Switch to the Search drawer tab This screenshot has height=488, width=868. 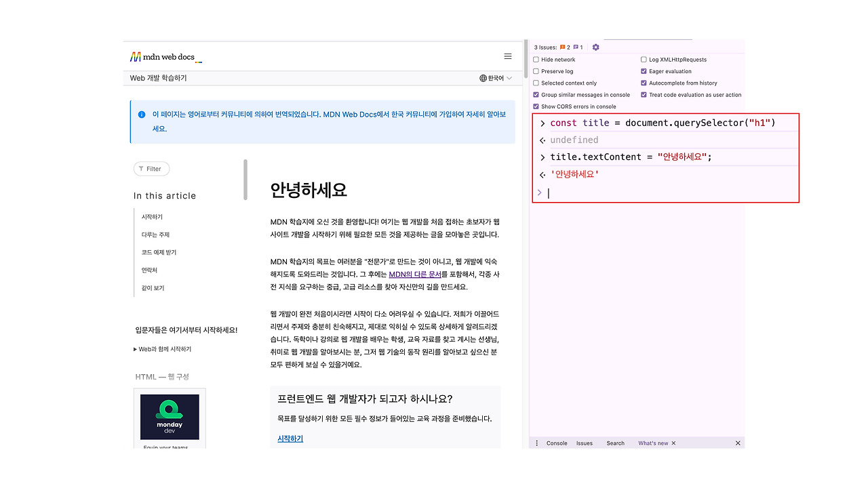point(616,443)
